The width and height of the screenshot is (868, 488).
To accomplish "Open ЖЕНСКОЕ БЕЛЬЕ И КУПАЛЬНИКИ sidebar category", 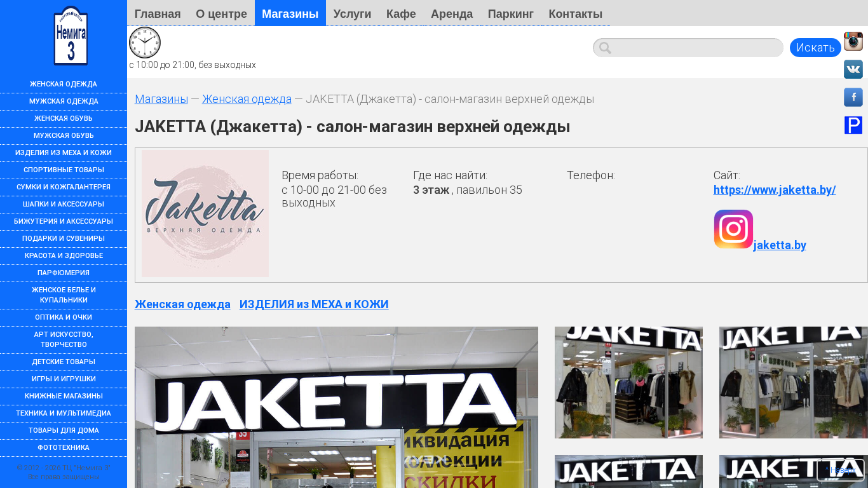I will coord(64,294).
